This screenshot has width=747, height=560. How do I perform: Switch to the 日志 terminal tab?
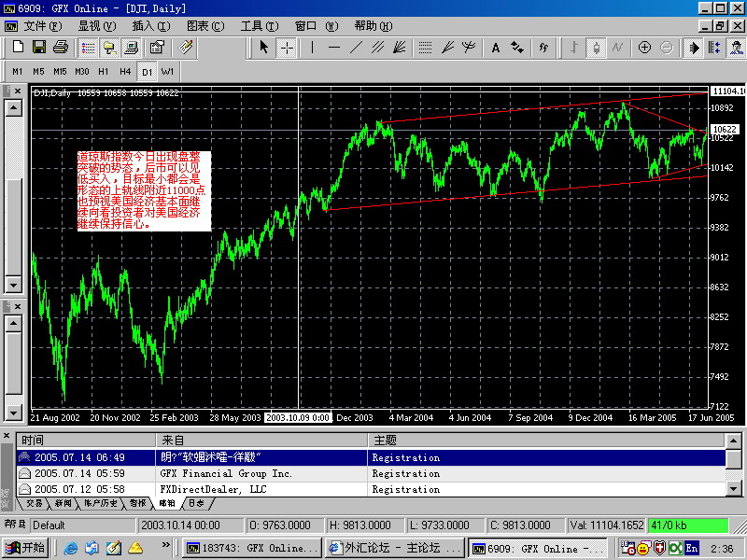point(196,503)
